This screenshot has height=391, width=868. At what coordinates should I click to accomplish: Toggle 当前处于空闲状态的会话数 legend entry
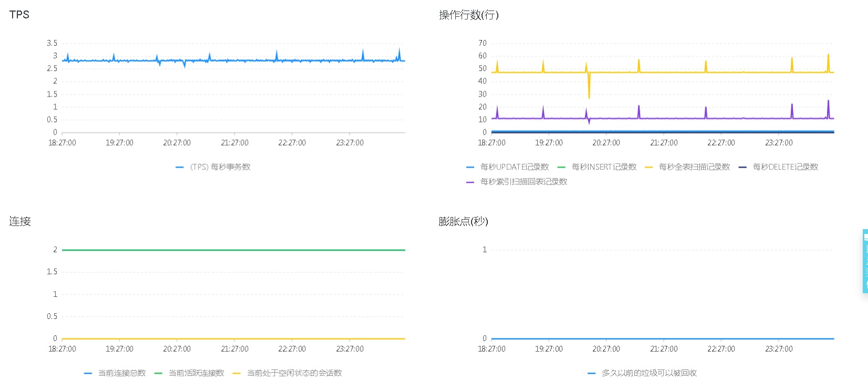point(287,373)
